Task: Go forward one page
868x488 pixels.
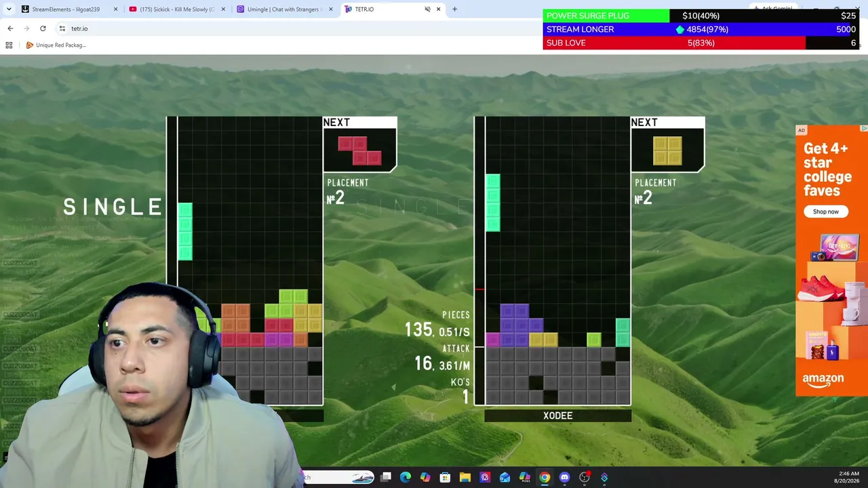Action: (26, 28)
